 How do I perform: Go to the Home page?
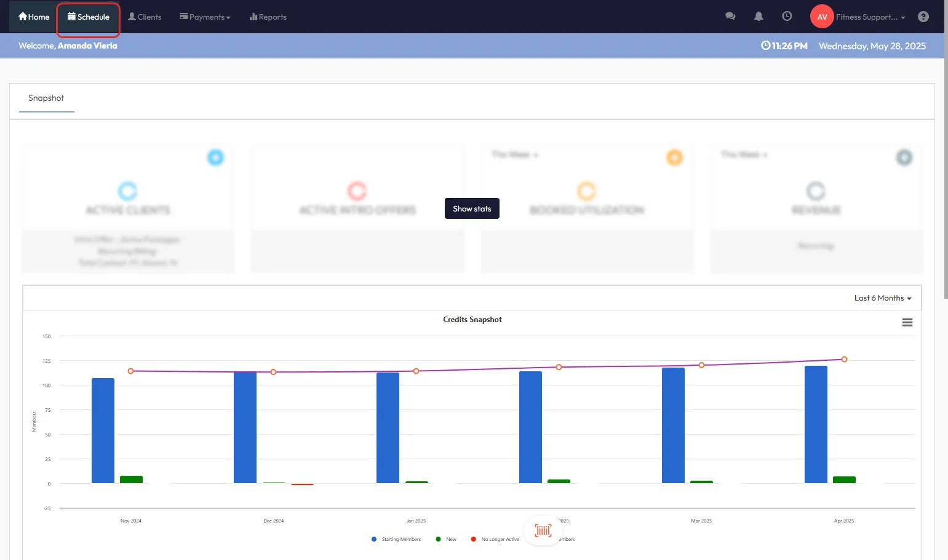(34, 17)
